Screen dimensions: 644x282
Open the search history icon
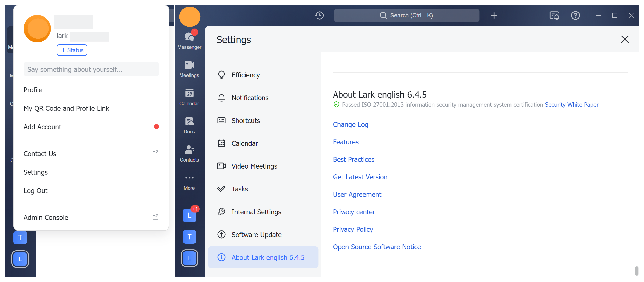319,15
